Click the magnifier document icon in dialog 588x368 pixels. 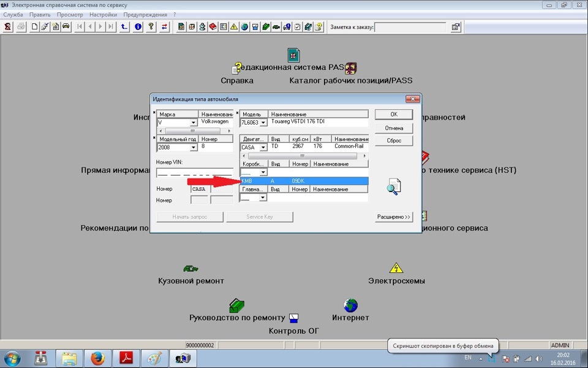point(394,186)
